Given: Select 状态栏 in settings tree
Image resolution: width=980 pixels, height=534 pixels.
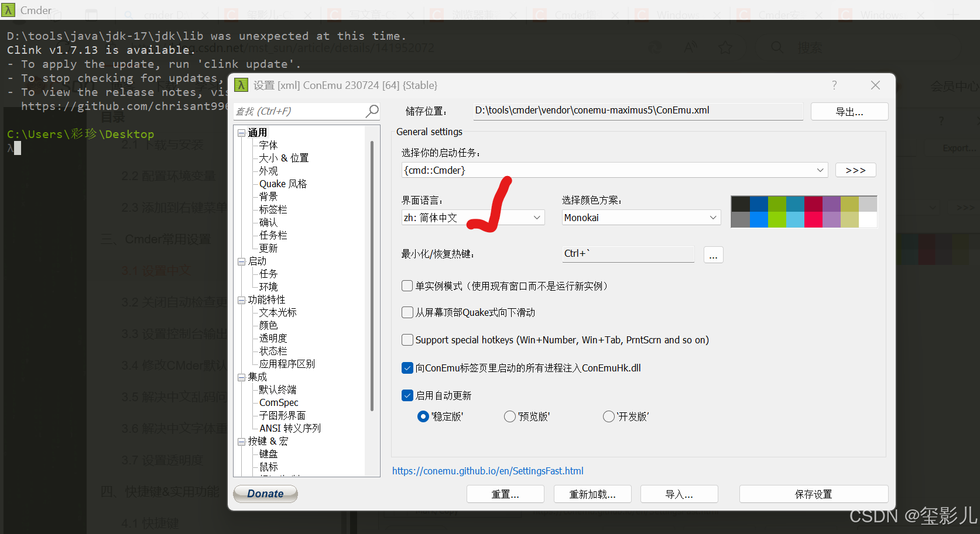Looking at the screenshot, I should tap(273, 351).
